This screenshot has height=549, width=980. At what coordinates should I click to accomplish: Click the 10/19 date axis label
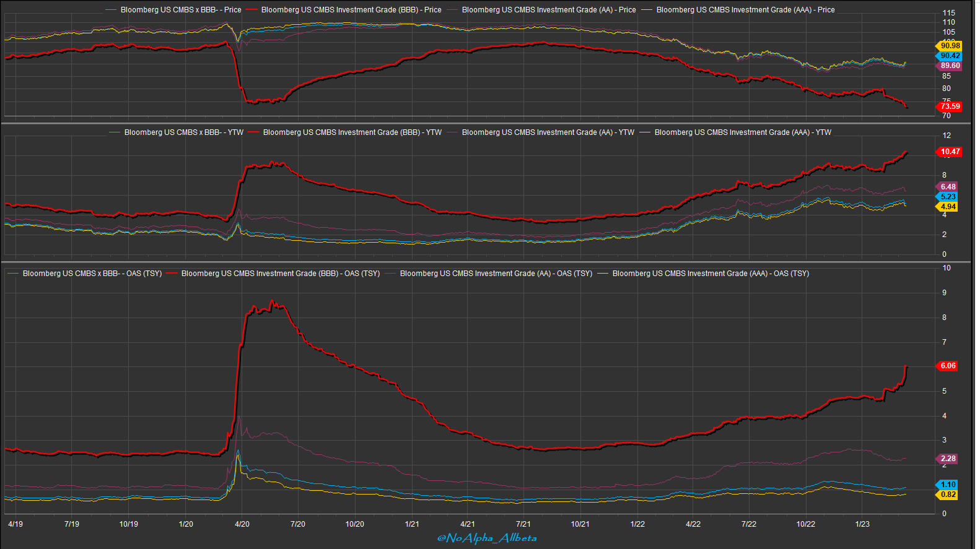coord(129,524)
